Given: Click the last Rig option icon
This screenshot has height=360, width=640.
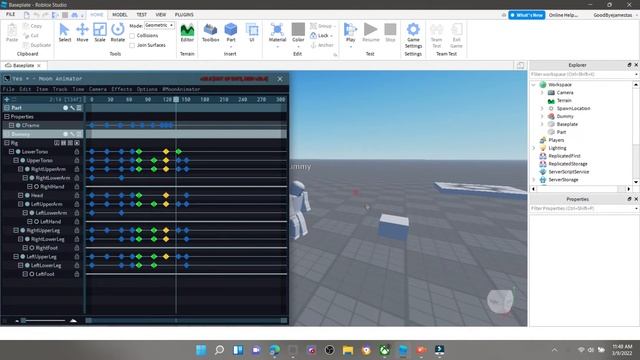Looking at the screenshot, I should [77, 143].
